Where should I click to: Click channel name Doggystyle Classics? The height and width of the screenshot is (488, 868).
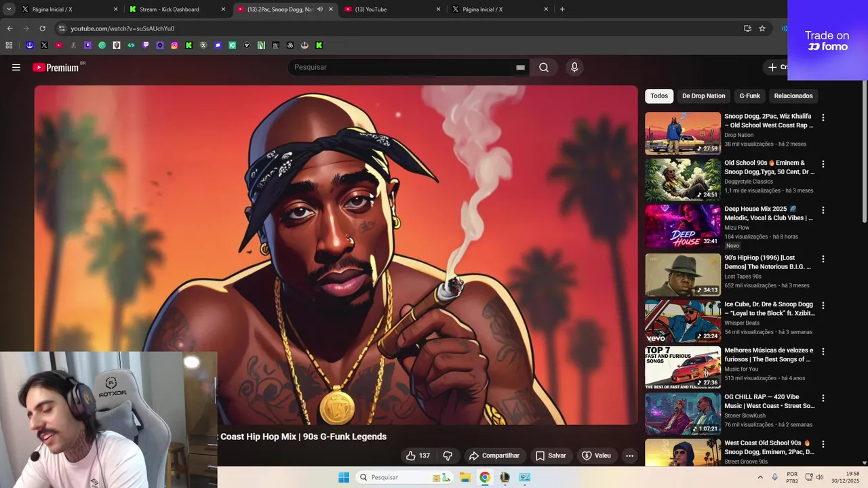[x=749, y=182]
